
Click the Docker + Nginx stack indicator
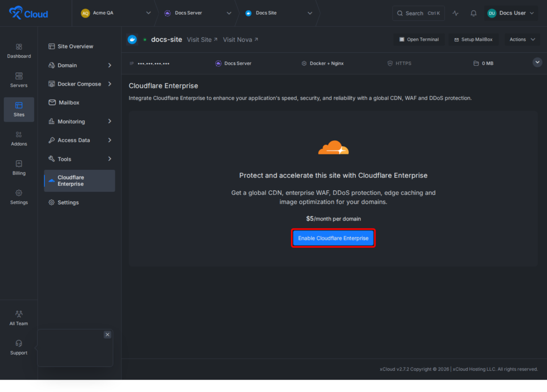point(323,64)
